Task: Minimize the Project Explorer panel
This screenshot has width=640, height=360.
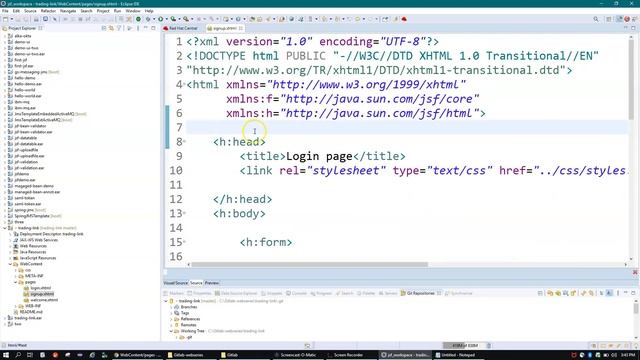Action: pos(146,28)
